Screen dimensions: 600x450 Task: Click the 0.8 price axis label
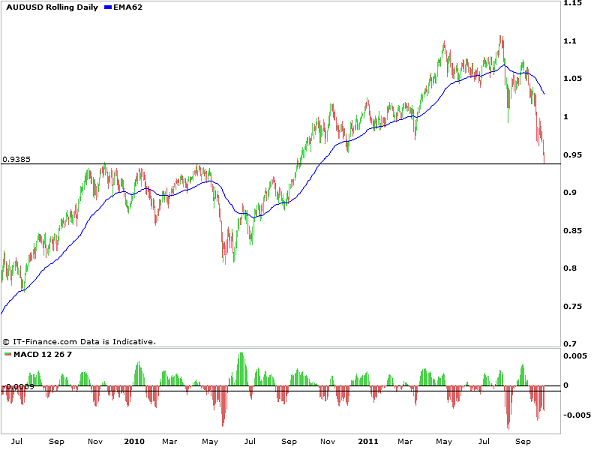[570, 268]
